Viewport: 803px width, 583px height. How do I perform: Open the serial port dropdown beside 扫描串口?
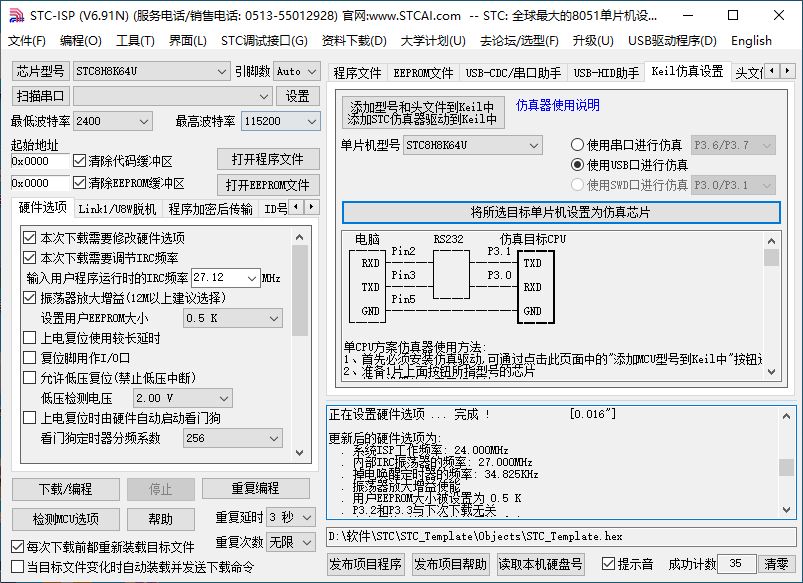point(172,96)
